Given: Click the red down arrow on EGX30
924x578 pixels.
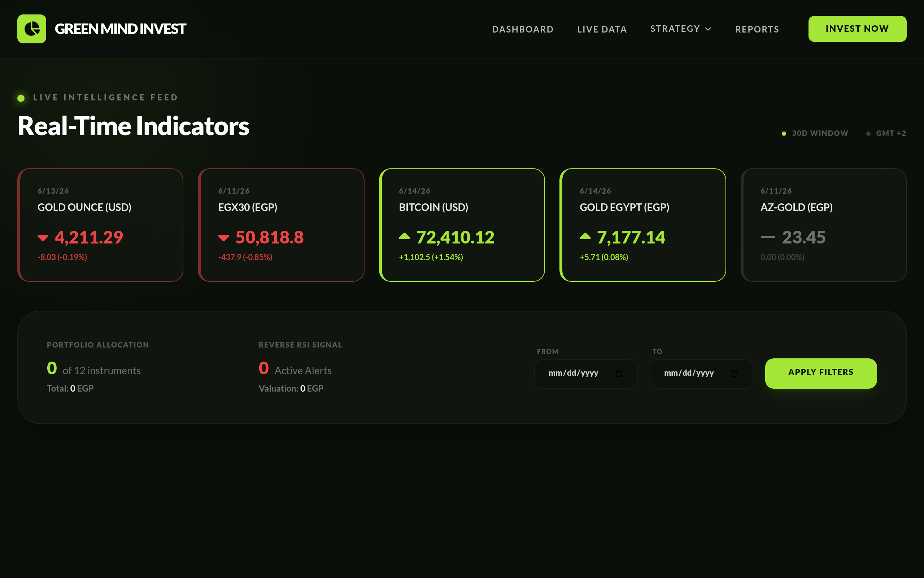Looking at the screenshot, I should click(x=224, y=238).
